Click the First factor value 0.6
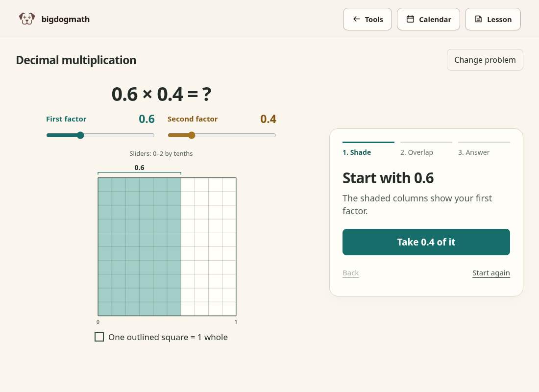 click(x=147, y=119)
